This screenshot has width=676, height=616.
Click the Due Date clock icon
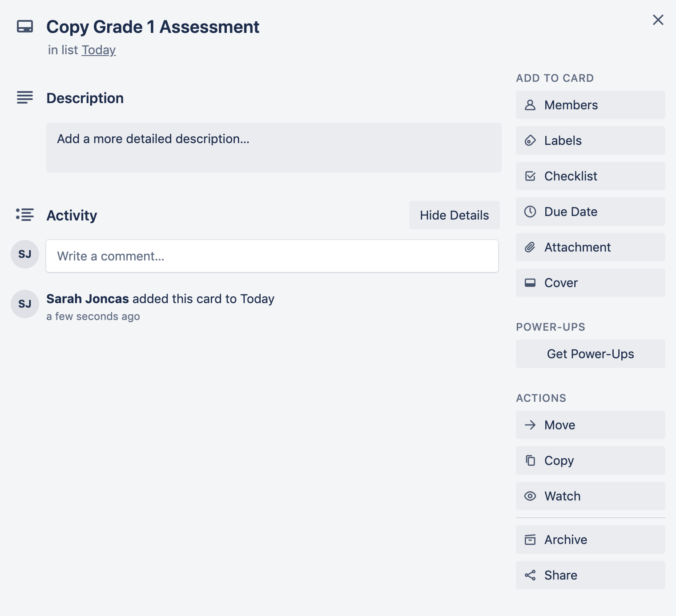pos(530,212)
